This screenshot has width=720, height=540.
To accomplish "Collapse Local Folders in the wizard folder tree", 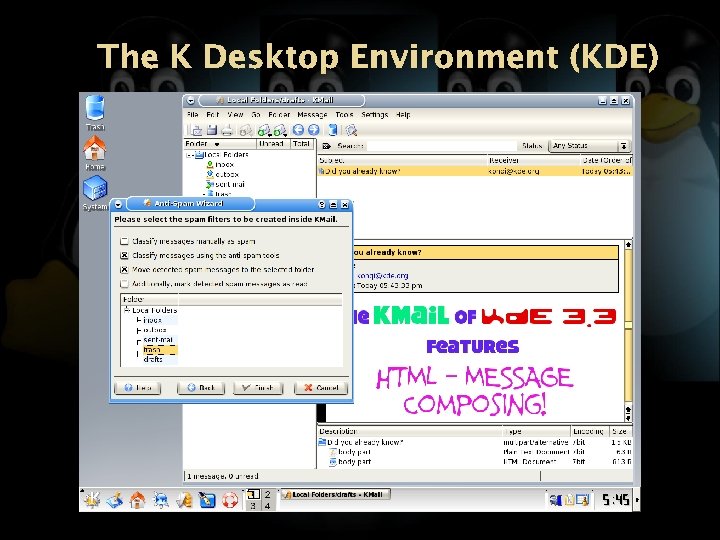I will (x=127, y=310).
